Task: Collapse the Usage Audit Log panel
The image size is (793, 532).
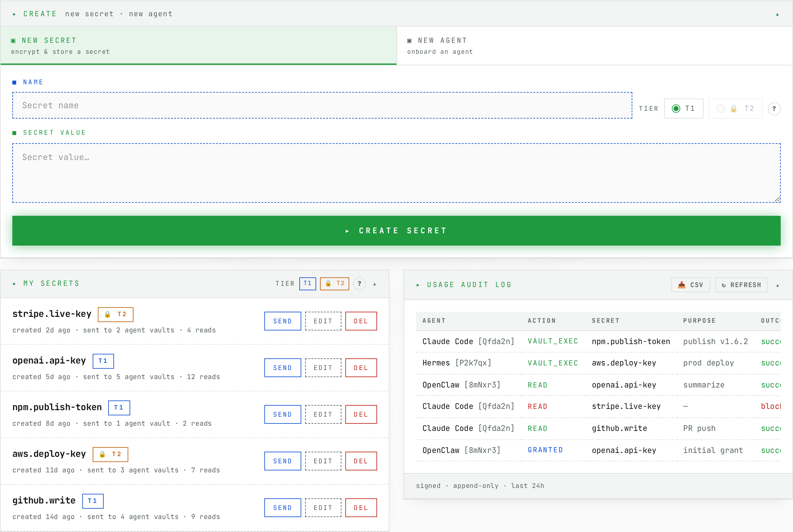Action: tap(777, 285)
